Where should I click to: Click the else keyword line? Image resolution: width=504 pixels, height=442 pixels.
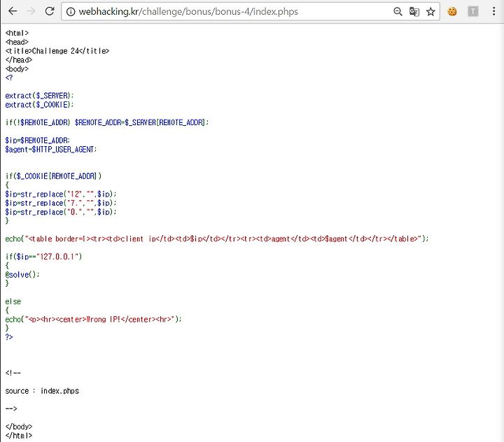(13, 301)
